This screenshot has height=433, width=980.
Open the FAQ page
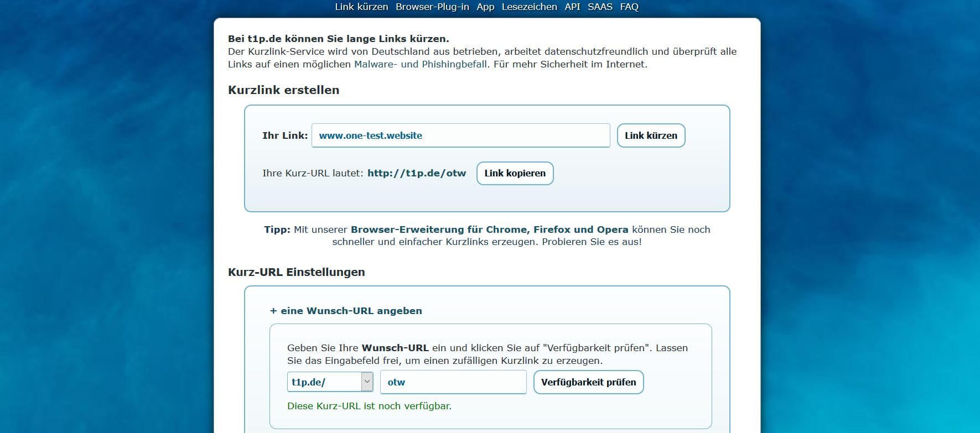coord(629,7)
